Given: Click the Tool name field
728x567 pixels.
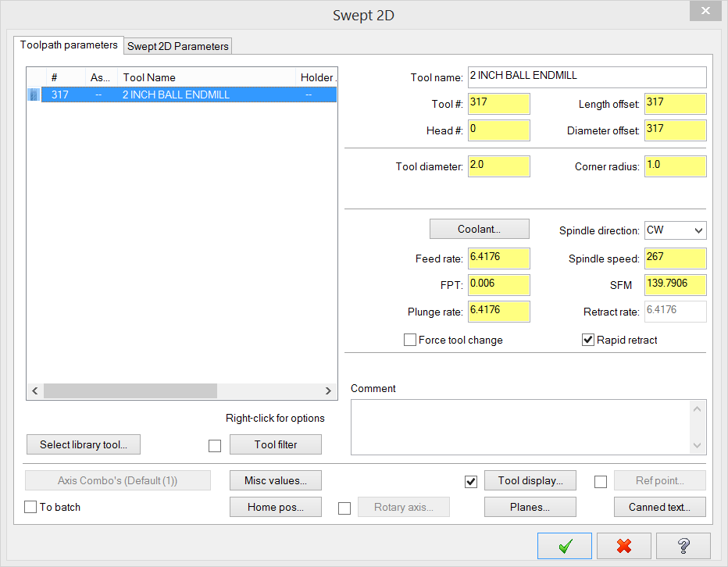Looking at the screenshot, I should 587,77.
